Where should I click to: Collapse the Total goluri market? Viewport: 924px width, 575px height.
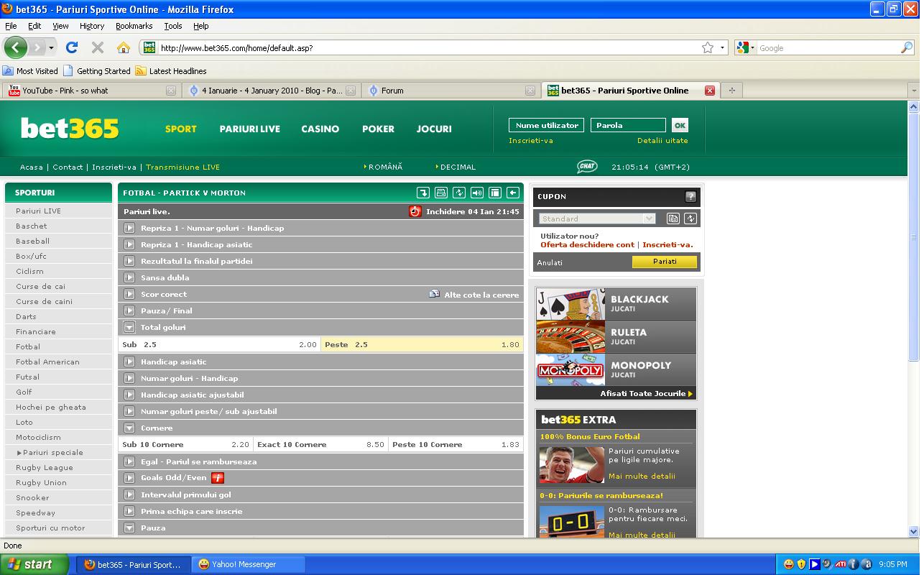129,327
